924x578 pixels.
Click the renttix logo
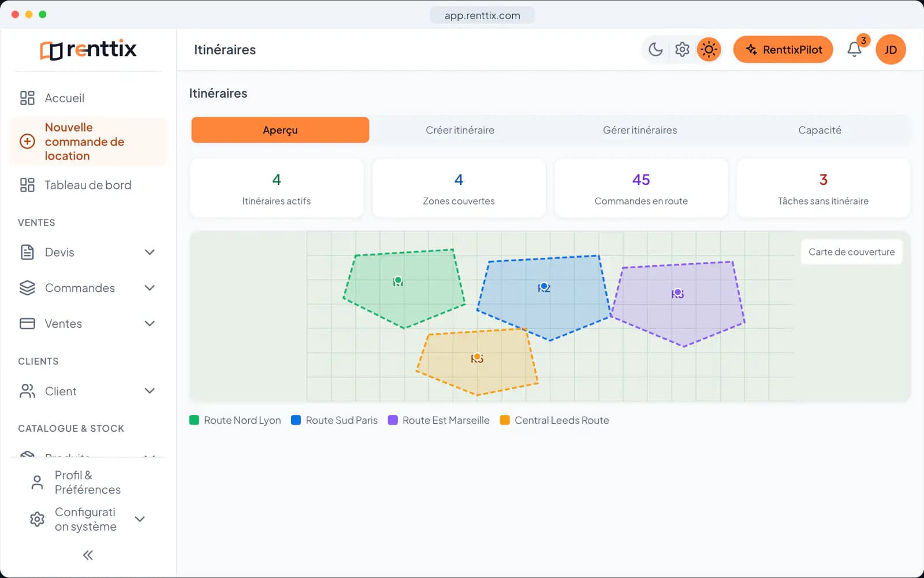88,50
